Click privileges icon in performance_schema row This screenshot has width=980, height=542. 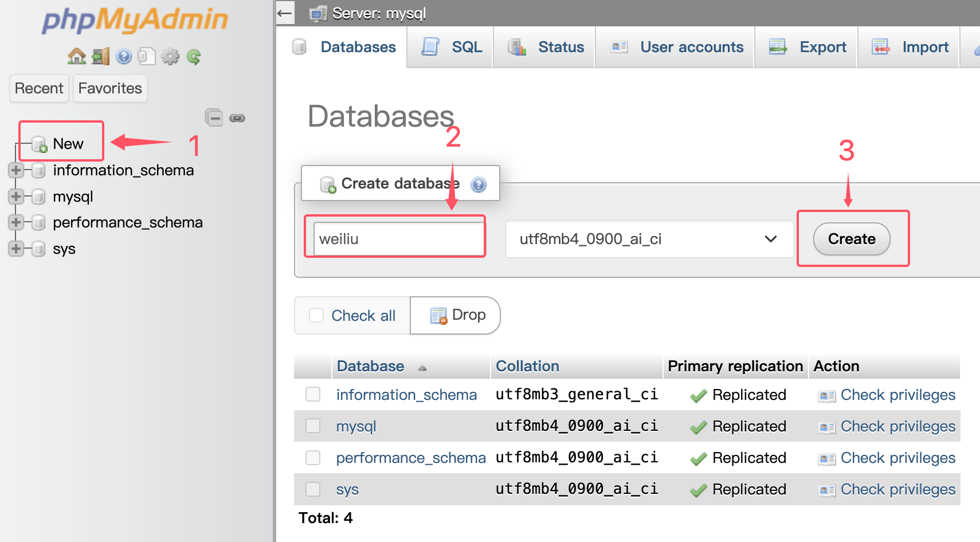pos(827,459)
